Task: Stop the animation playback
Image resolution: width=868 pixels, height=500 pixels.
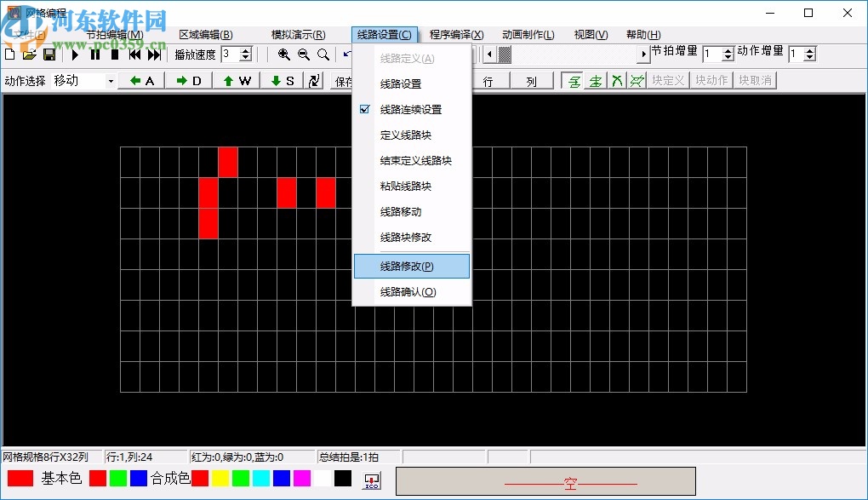Action: [115, 55]
